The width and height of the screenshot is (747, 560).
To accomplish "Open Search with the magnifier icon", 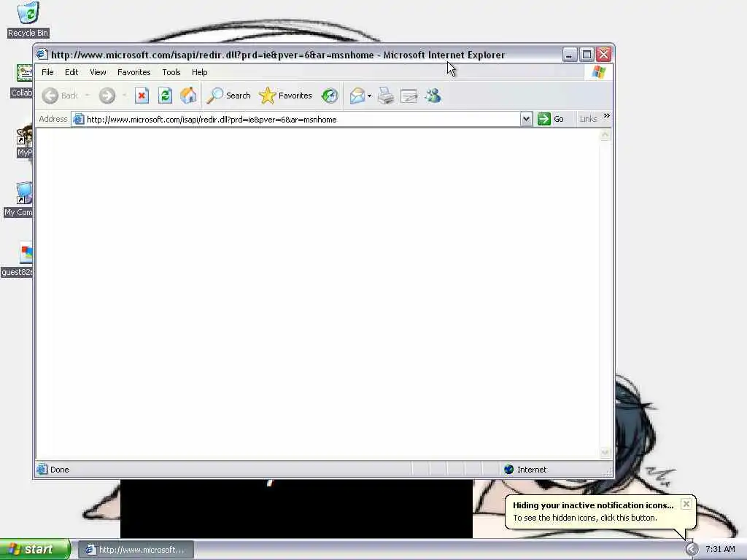I will point(228,96).
